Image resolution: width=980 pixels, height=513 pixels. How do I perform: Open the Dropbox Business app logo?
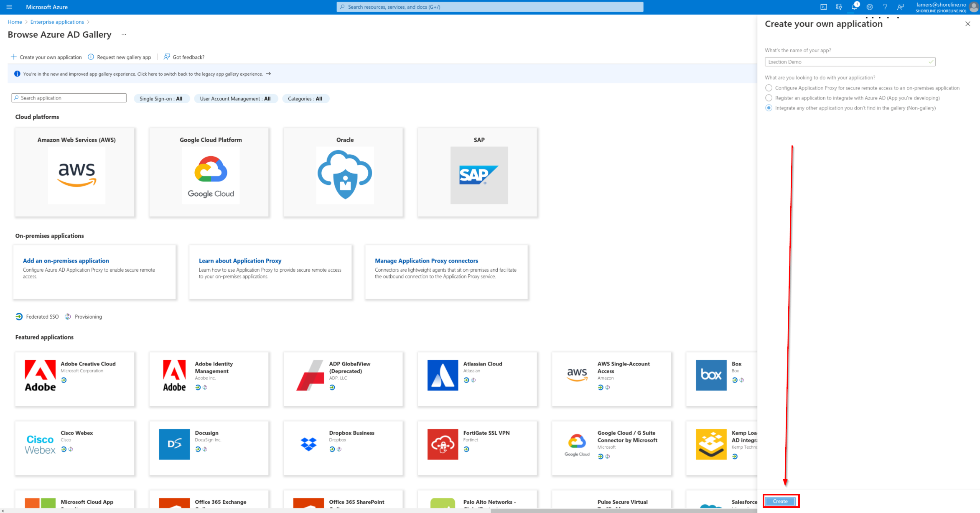point(308,444)
